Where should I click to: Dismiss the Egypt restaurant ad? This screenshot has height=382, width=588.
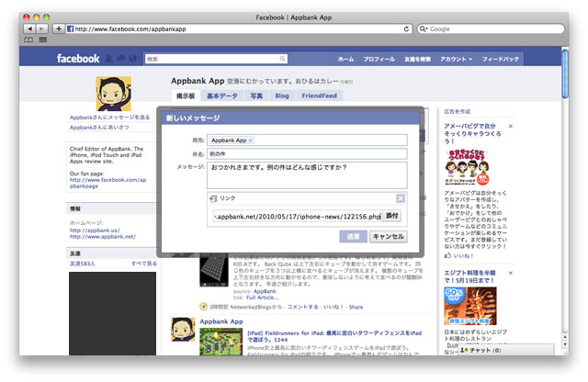pos(511,273)
